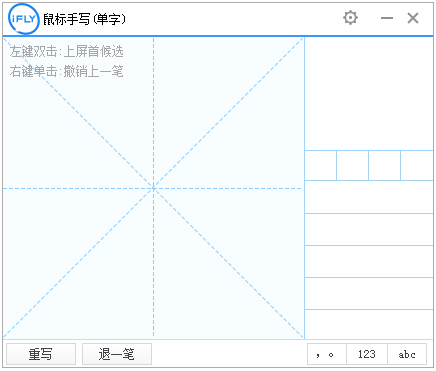436x371 pixels.
Task: Click the 鼠标手写 (单字) title text
Action: tap(84, 19)
